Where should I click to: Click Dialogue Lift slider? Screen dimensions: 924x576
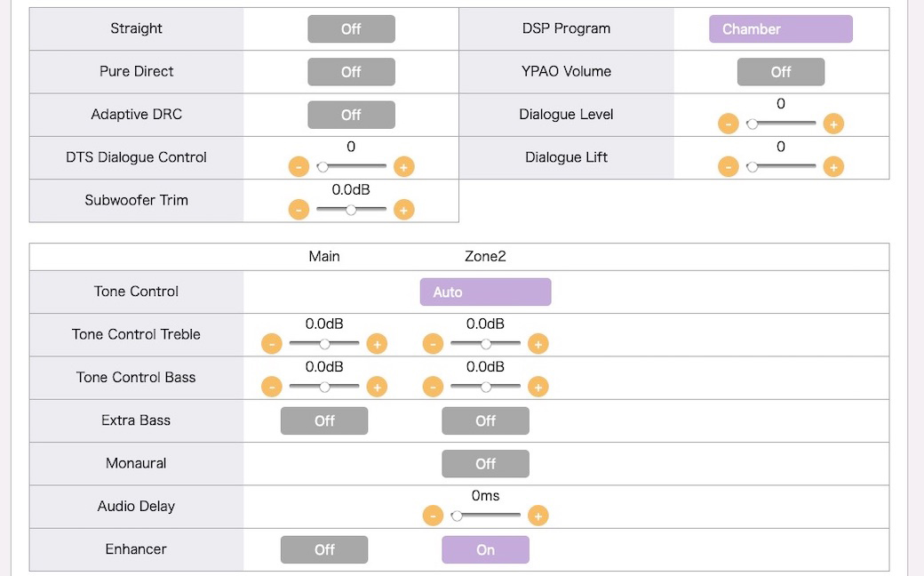click(x=781, y=167)
